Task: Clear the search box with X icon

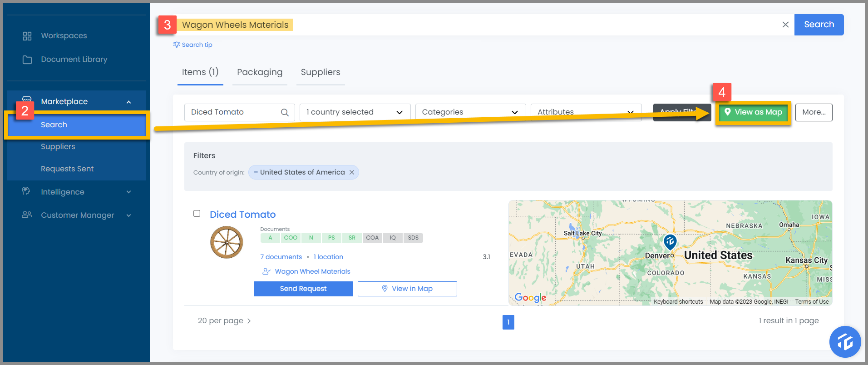Action: (x=785, y=25)
